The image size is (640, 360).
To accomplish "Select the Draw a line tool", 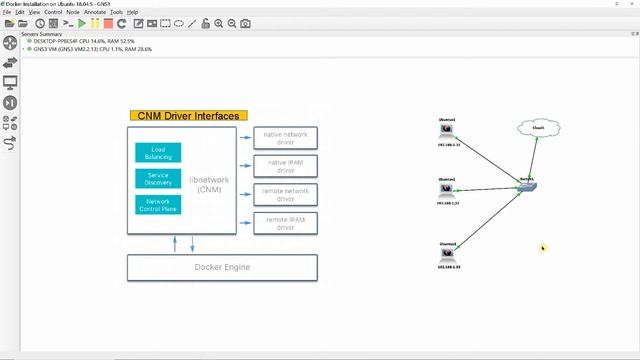I will pos(192,24).
